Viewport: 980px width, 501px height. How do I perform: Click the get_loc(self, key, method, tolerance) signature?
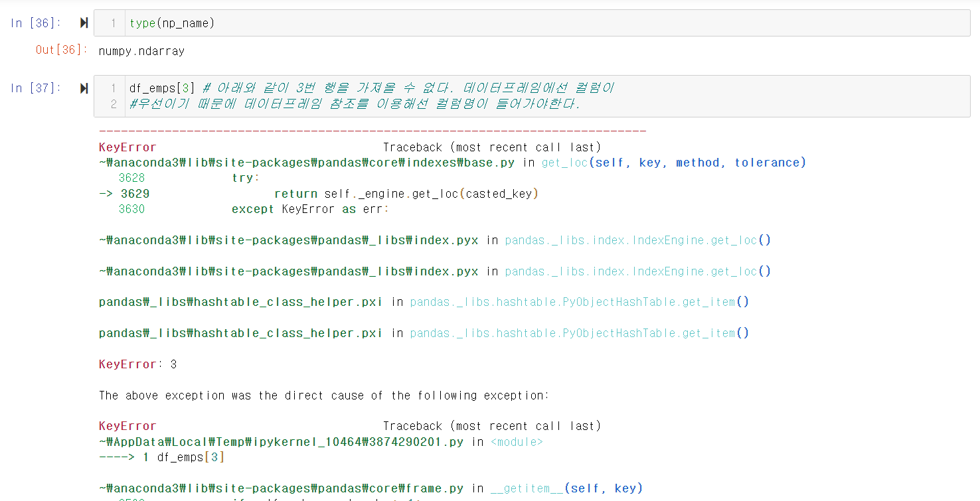coord(674,163)
